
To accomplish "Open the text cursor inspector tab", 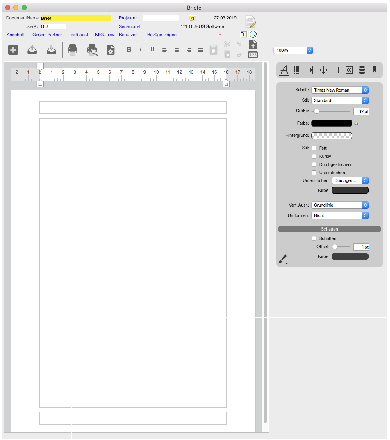I will tap(338, 70).
